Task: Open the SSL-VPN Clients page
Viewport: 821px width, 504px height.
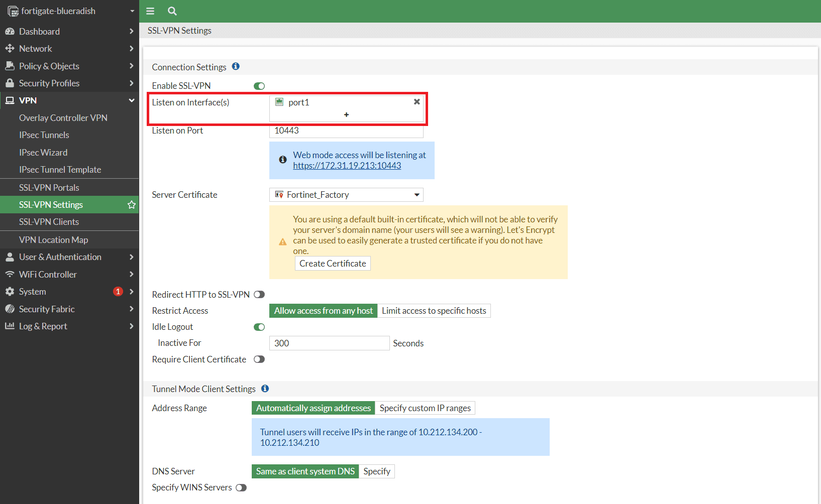Action: pos(49,221)
